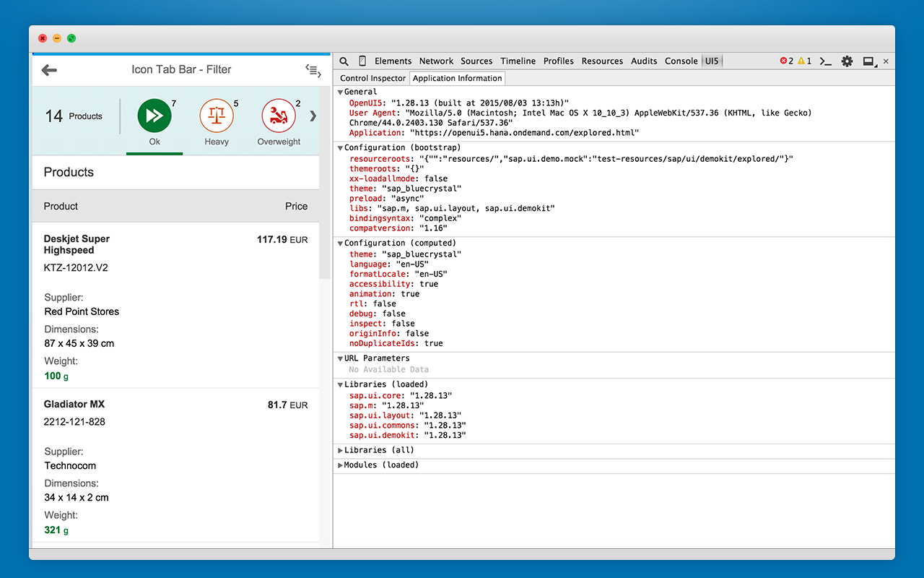Open the DevTools settings gear
The width and height of the screenshot is (924, 578).
[x=846, y=61]
